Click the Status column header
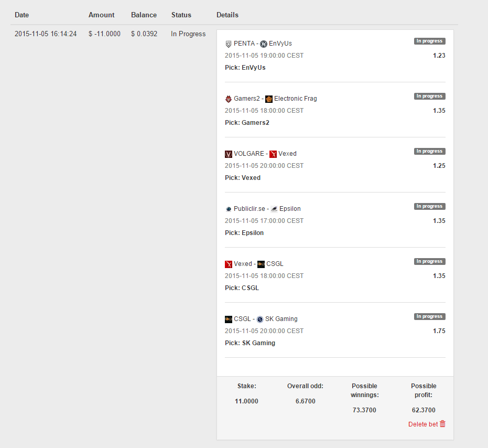Image resolution: width=488 pixels, height=448 pixels. pyautogui.click(x=181, y=15)
